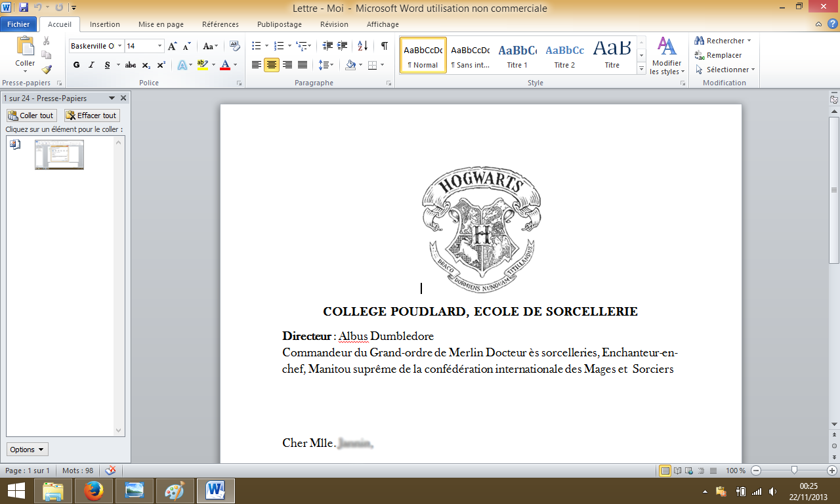Click the Mots : 98 word count

(x=77, y=471)
